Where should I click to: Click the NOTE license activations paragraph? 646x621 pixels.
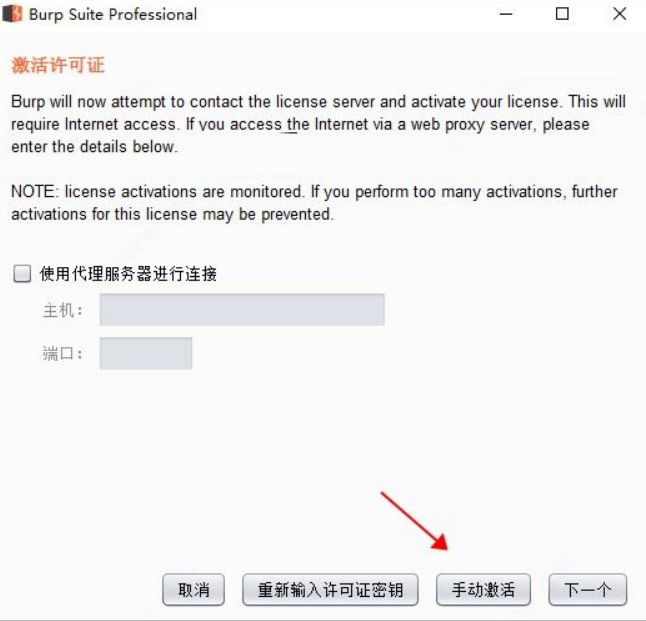pyautogui.click(x=314, y=203)
